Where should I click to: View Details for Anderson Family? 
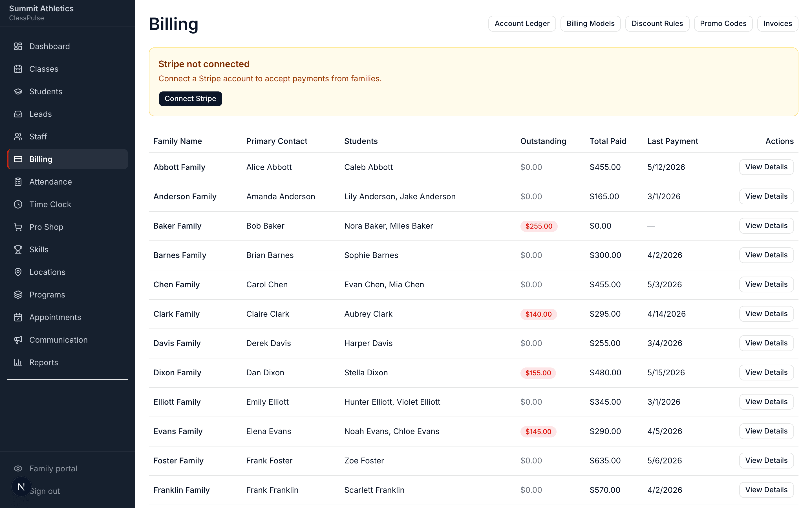766,196
